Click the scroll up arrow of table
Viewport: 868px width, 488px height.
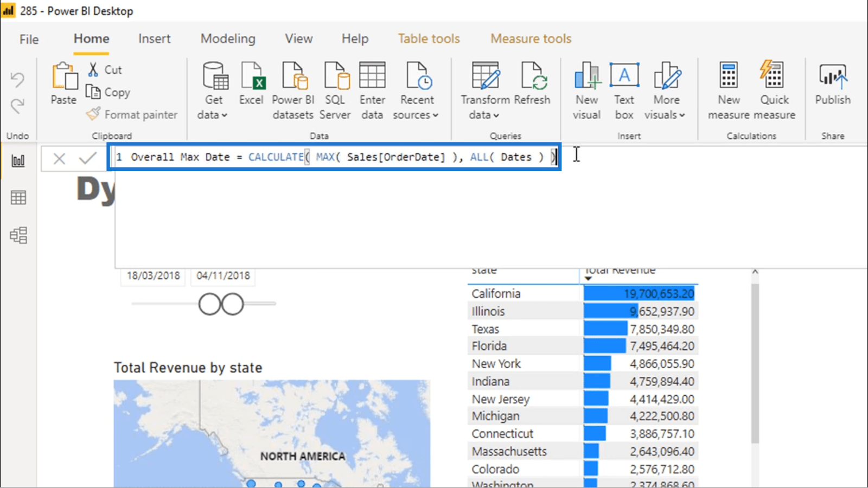pyautogui.click(x=755, y=271)
